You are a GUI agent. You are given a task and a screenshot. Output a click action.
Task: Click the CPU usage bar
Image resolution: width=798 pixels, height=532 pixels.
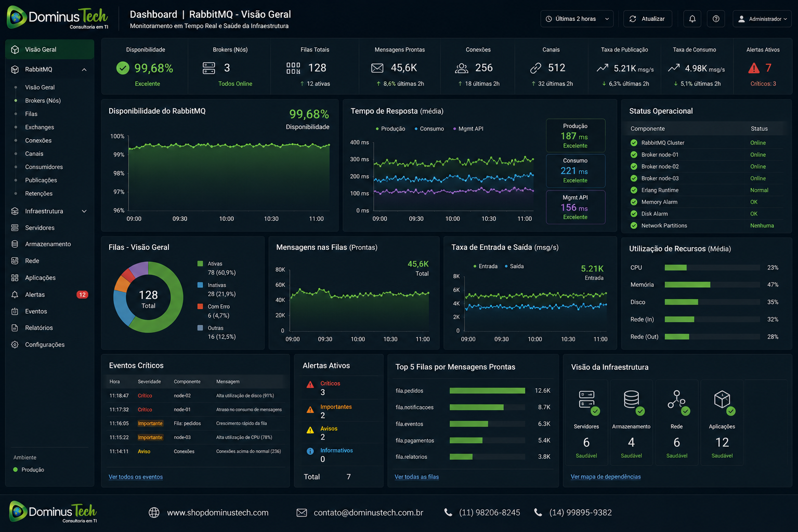(712, 268)
